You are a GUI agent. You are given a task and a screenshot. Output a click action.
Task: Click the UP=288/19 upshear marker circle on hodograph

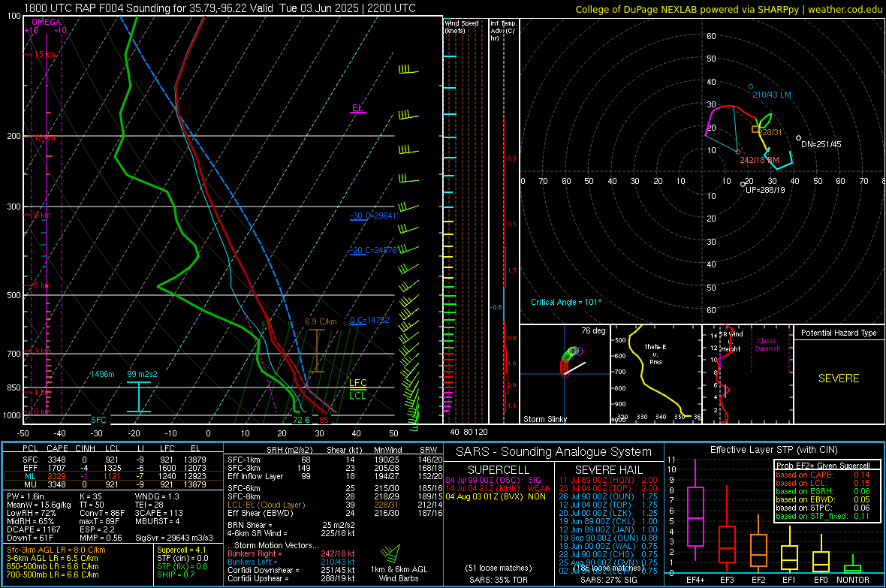pos(743,184)
